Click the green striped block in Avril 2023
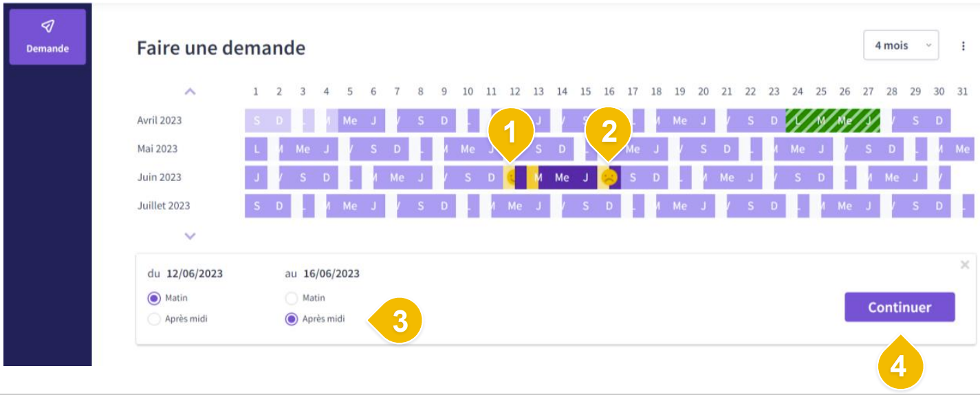Screen dimensions: 980x395 pyautogui.click(x=832, y=120)
